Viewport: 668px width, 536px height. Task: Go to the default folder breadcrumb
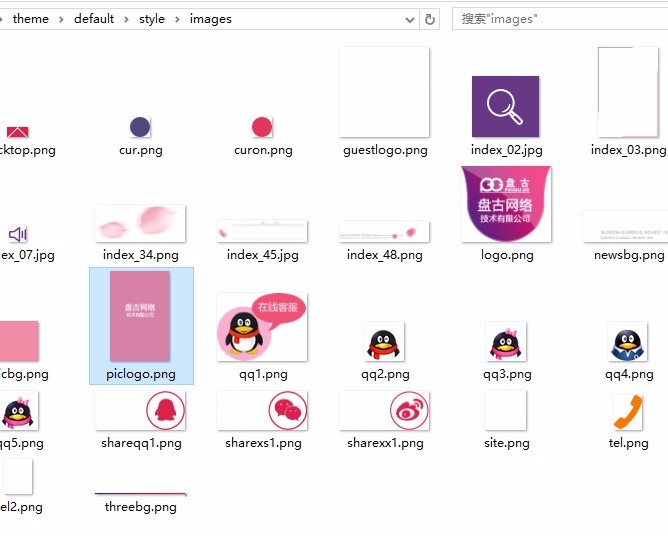[x=94, y=19]
